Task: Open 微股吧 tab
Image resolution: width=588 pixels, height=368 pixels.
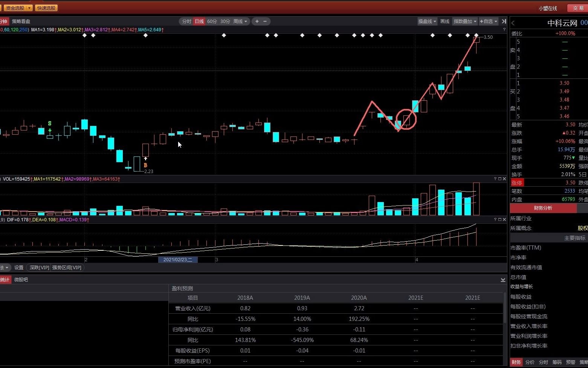Action: 21,280
